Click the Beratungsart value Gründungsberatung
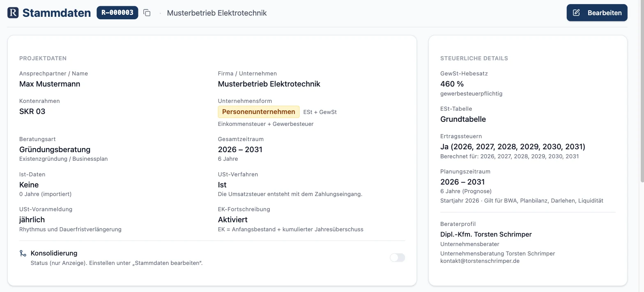 (x=55, y=150)
